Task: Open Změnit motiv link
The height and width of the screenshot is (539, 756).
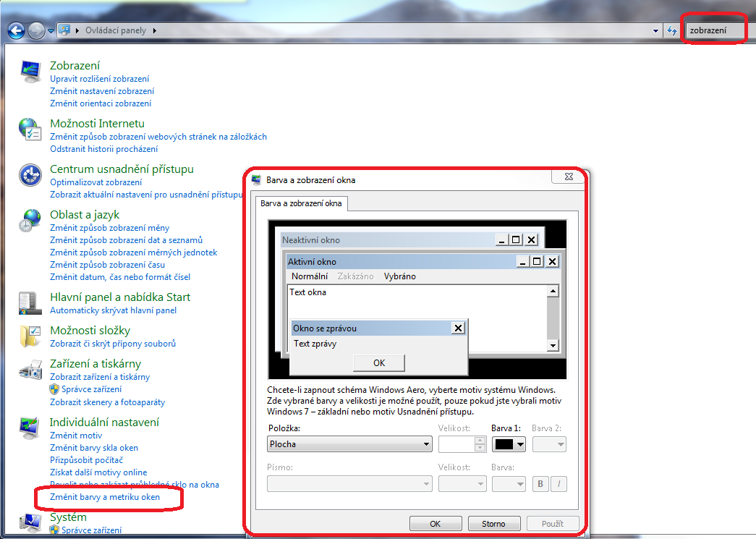Action: (76, 436)
